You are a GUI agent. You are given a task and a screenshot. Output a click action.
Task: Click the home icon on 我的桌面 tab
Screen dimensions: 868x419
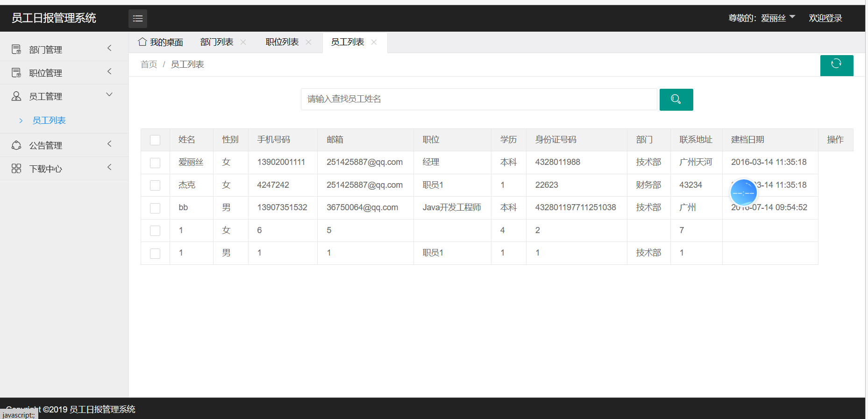[x=142, y=42]
